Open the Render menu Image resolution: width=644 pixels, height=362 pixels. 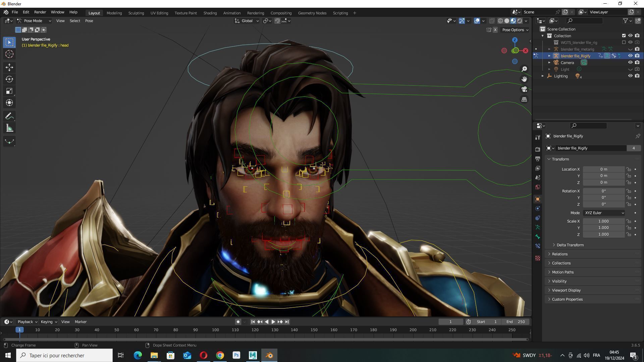pos(40,12)
